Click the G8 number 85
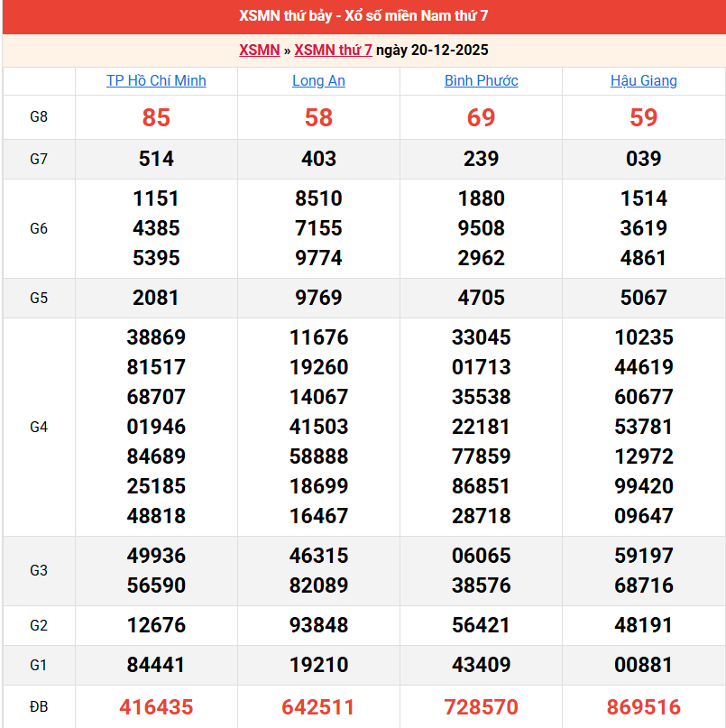Screen dimensions: 726x728 [156, 117]
